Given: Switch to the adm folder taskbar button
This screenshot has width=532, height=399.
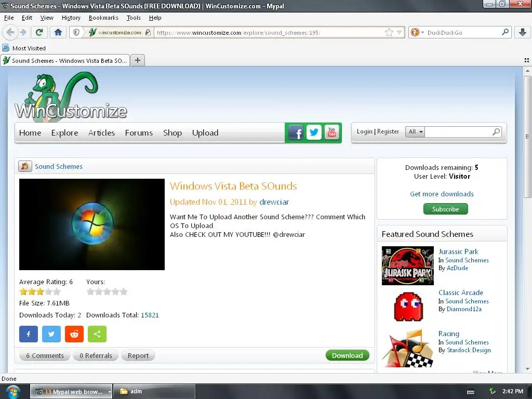Looking at the screenshot, I should pyautogui.click(x=154, y=391).
